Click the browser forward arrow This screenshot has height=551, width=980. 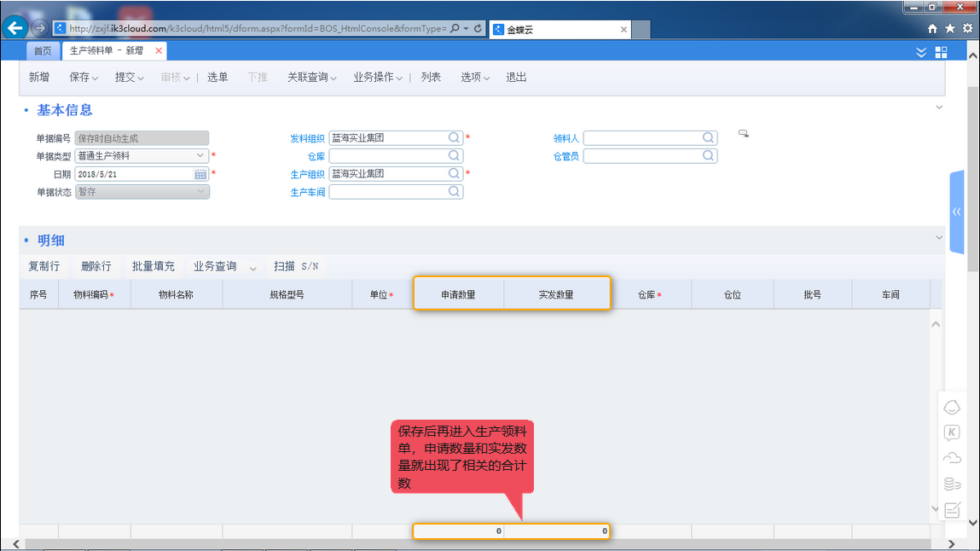point(39,28)
